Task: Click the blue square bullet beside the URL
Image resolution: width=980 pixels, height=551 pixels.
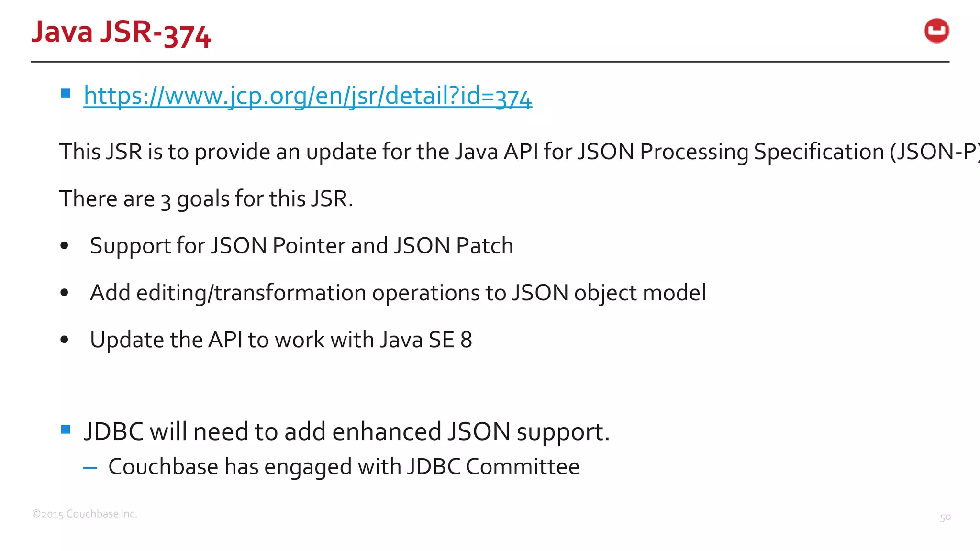Action: point(66,93)
